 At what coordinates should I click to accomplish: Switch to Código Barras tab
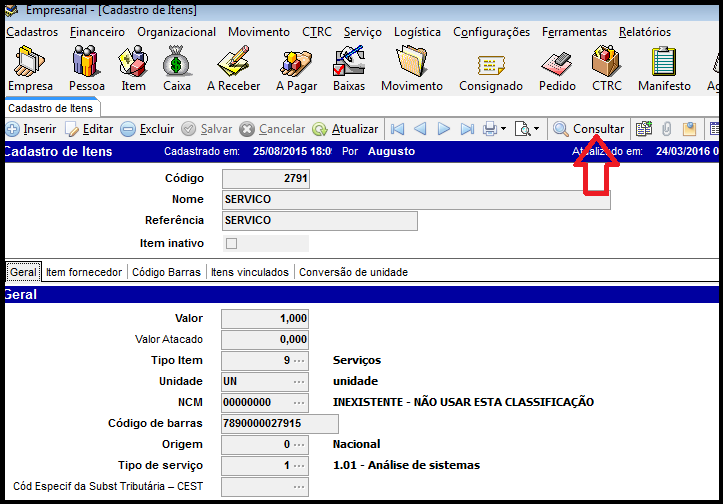click(x=166, y=272)
